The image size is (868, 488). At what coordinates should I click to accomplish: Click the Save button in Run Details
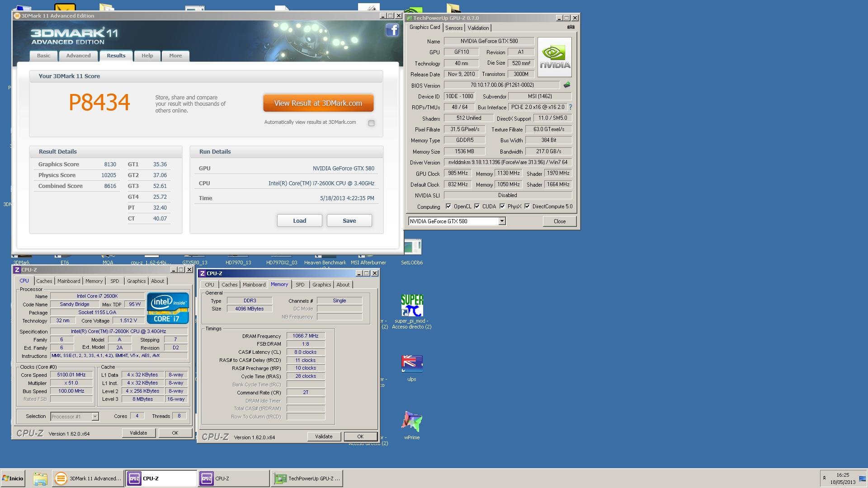coord(349,221)
